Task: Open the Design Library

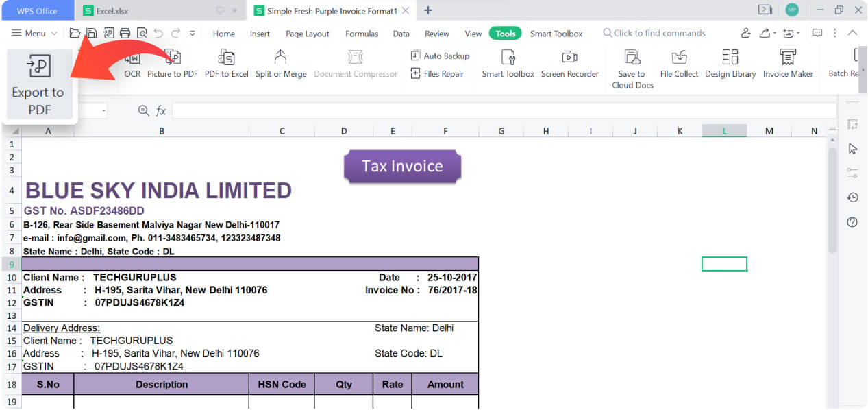Action: click(730, 67)
